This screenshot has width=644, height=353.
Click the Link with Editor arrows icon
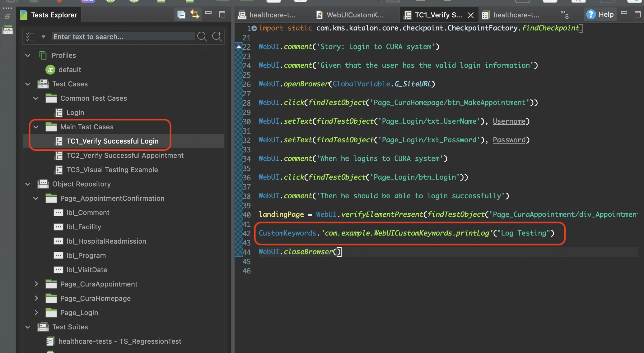[x=195, y=15]
